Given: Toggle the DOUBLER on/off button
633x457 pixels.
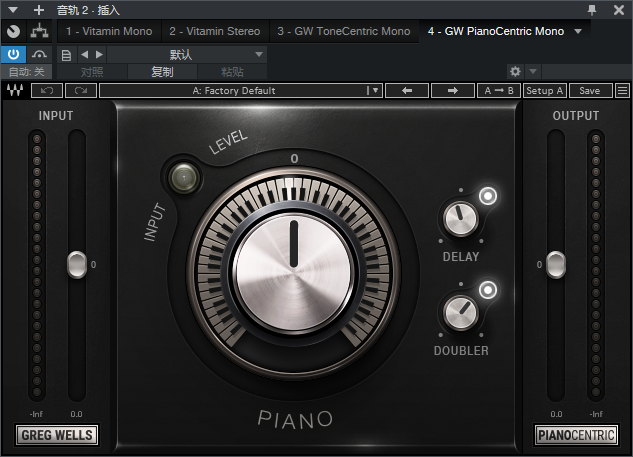Looking at the screenshot, I should point(488,290).
